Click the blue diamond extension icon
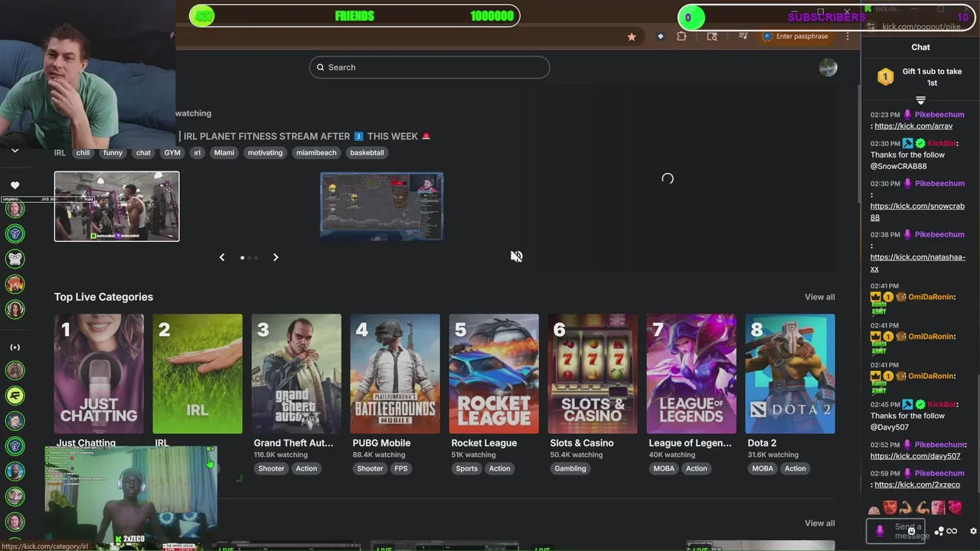The width and height of the screenshot is (980, 551). pyautogui.click(x=661, y=37)
